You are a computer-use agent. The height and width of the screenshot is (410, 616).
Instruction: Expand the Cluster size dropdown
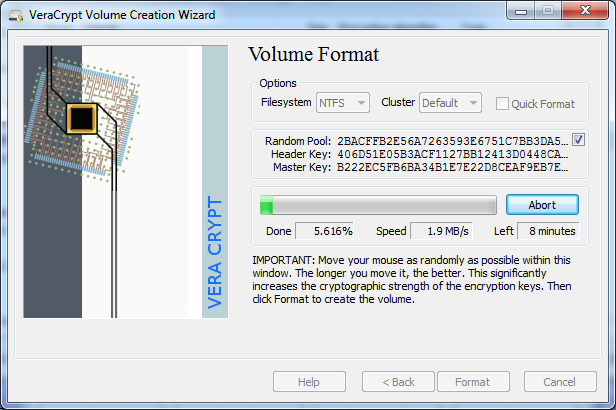pyautogui.click(x=450, y=103)
